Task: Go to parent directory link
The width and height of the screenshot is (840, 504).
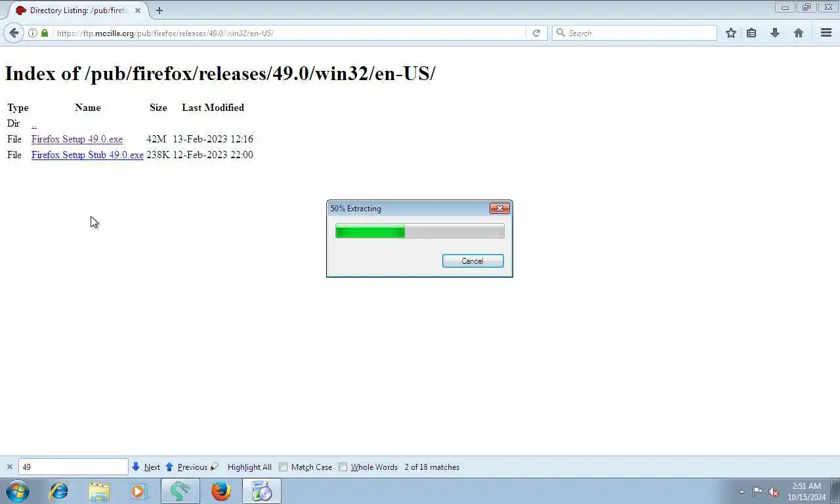Action: tap(34, 123)
